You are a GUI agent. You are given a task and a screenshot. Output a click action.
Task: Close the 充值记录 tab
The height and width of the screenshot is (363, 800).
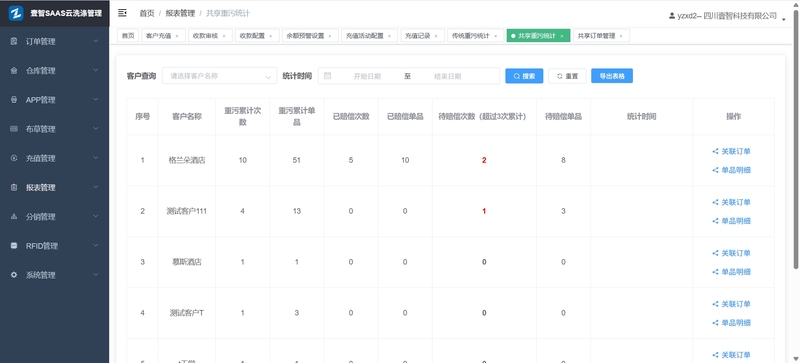(x=436, y=36)
